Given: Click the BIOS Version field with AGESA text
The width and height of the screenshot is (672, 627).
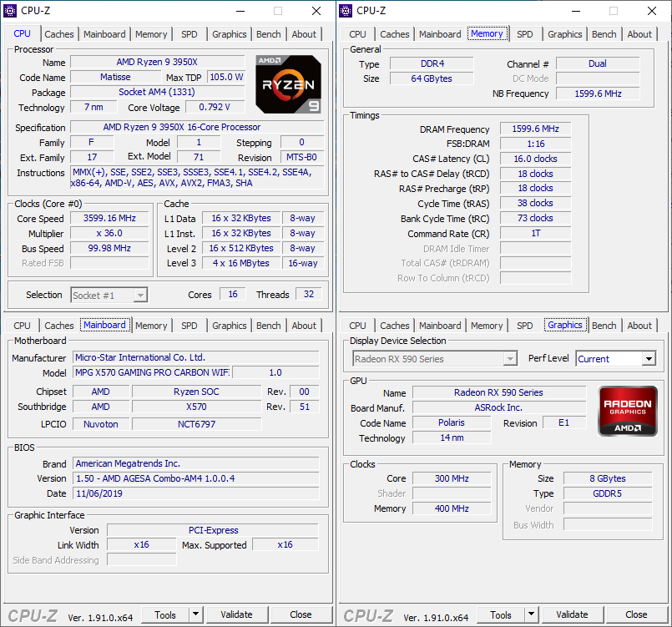Looking at the screenshot, I should pyautogui.click(x=195, y=478).
